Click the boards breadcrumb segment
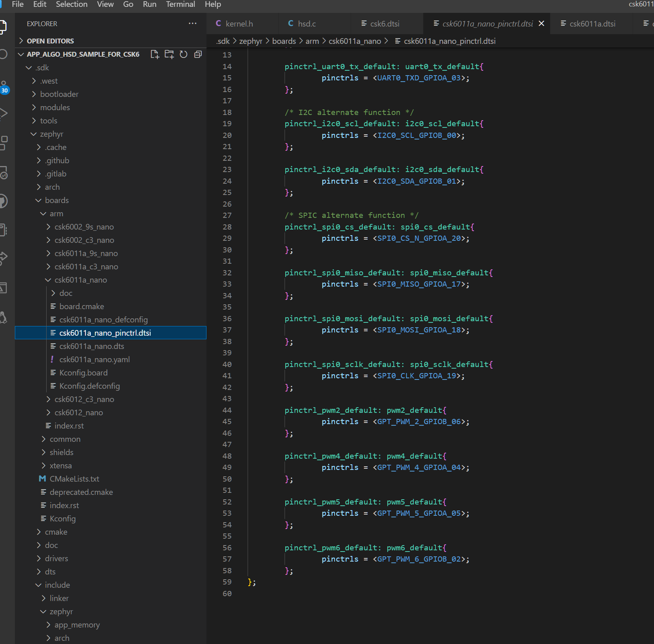Image resolution: width=654 pixels, height=644 pixels. coord(284,41)
